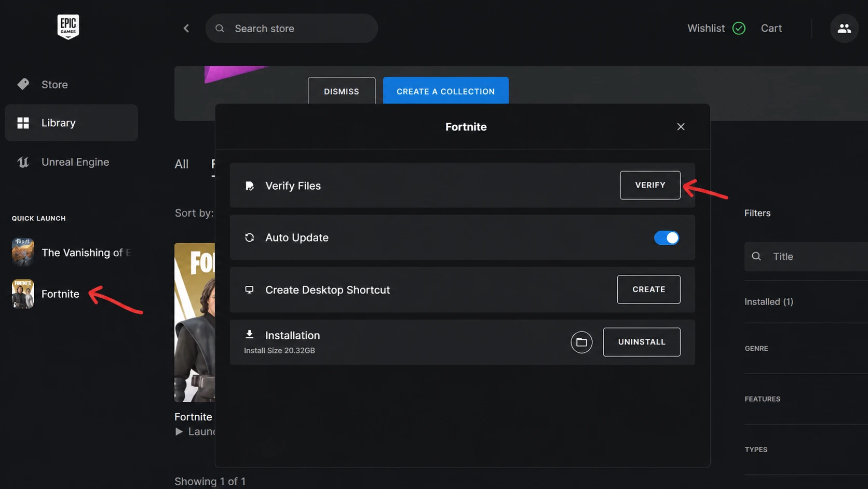The width and height of the screenshot is (868, 489).
Task: Click The Vanishing of Ethan Carter thumbnail
Action: 23,252
